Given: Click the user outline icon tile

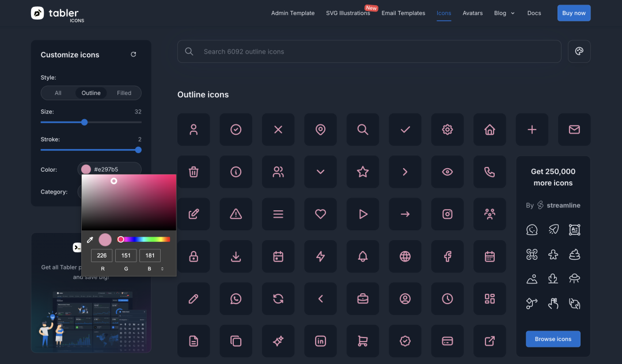Looking at the screenshot, I should tap(194, 130).
